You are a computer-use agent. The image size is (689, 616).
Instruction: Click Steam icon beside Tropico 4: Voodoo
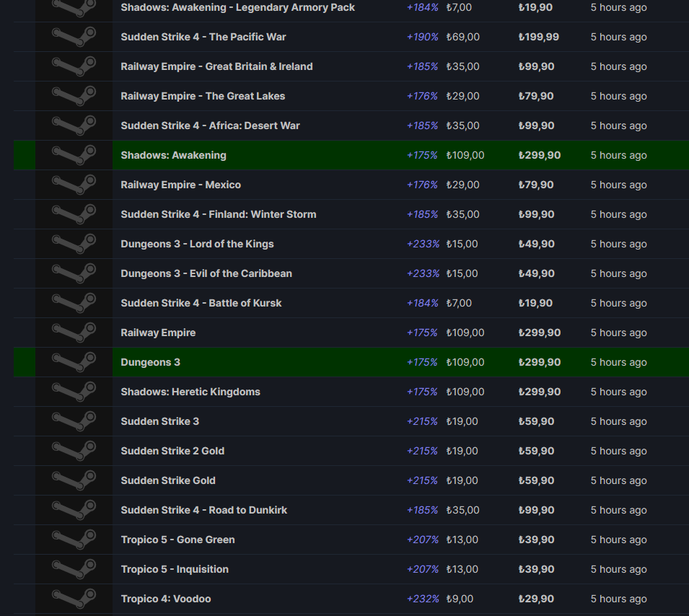click(74, 599)
